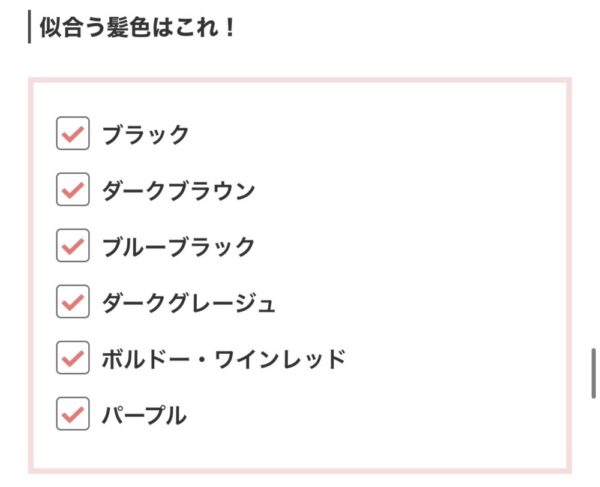The width and height of the screenshot is (600, 487).
Task: Select the パープル label text
Action: click(144, 415)
